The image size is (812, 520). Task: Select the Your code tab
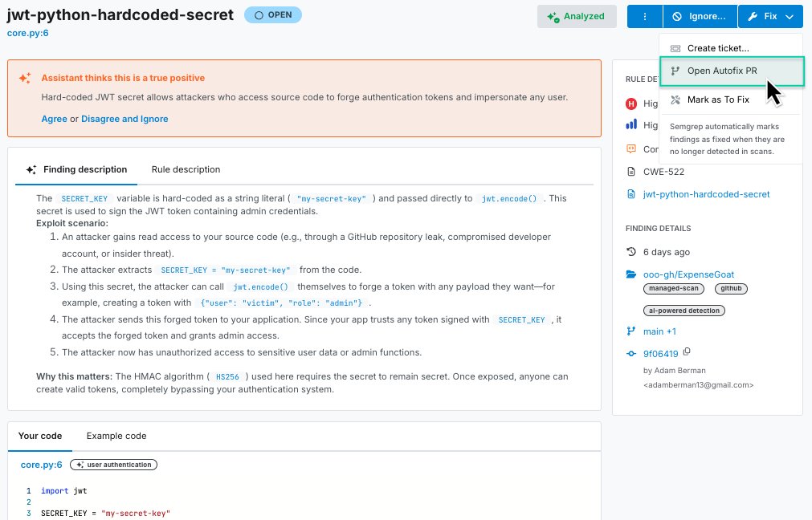[40, 436]
